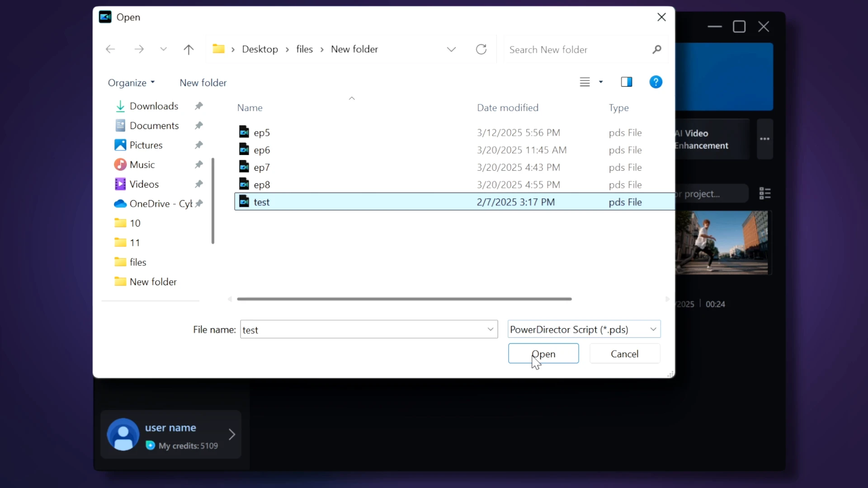Click the ep7 pds file icon
Image resolution: width=868 pixels, height=488 pixels.
pyautogui.click(x=244, y=166)
